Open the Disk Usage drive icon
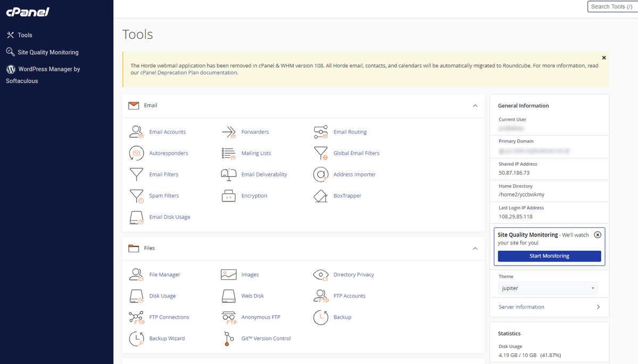The width and height of the screenshot is (638, 364). coord(137,296)
